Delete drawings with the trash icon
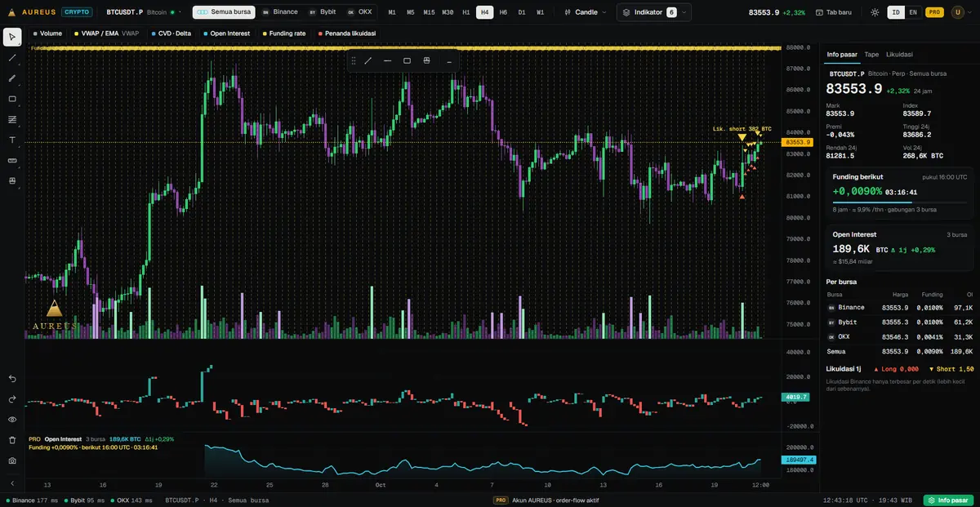The height and width of the screenshot is (507, 980). (12, 440)
